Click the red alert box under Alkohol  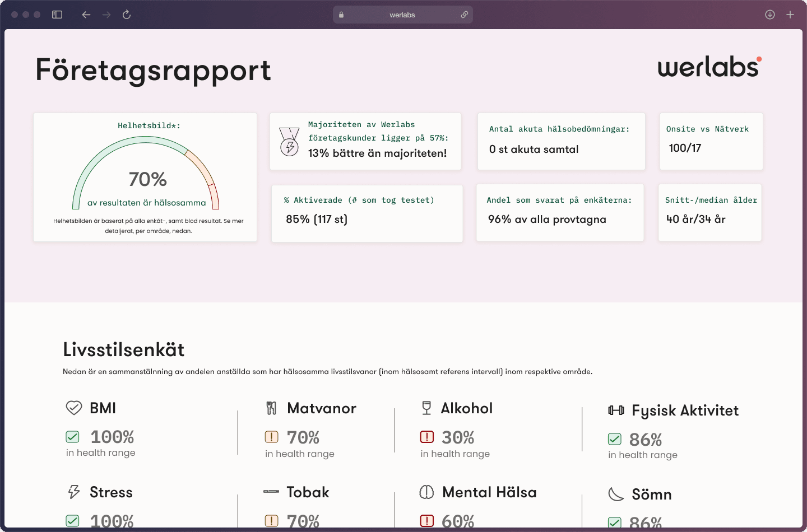click(426, 437)
